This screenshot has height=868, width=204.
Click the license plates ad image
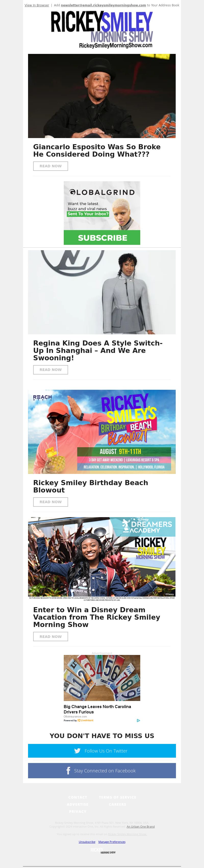(102, 678)
